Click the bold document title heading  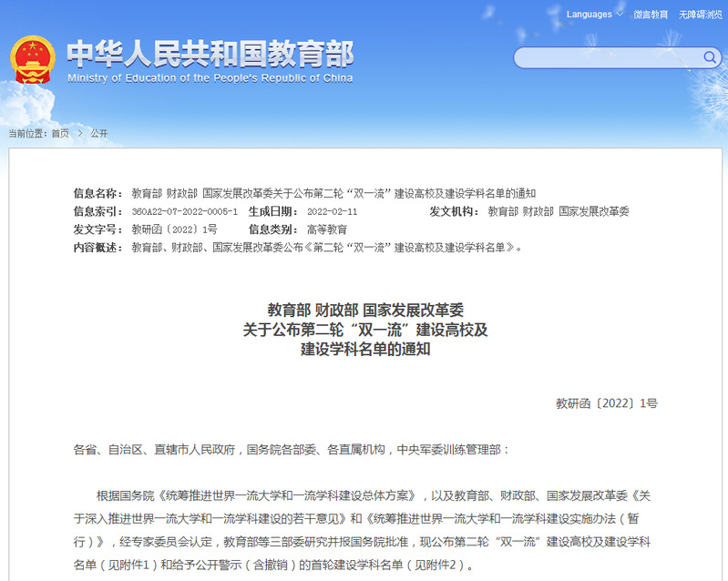pyautogui.click(x=364, y=329)
